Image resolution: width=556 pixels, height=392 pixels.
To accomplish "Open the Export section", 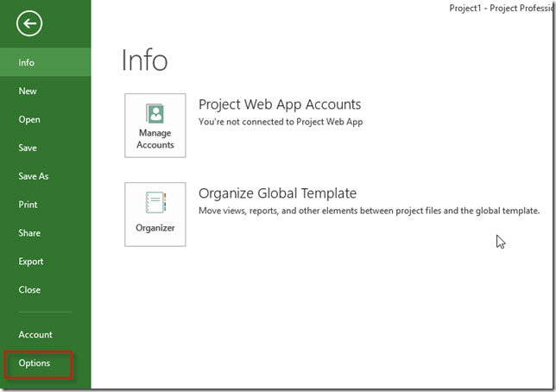I will click(31, 262).
